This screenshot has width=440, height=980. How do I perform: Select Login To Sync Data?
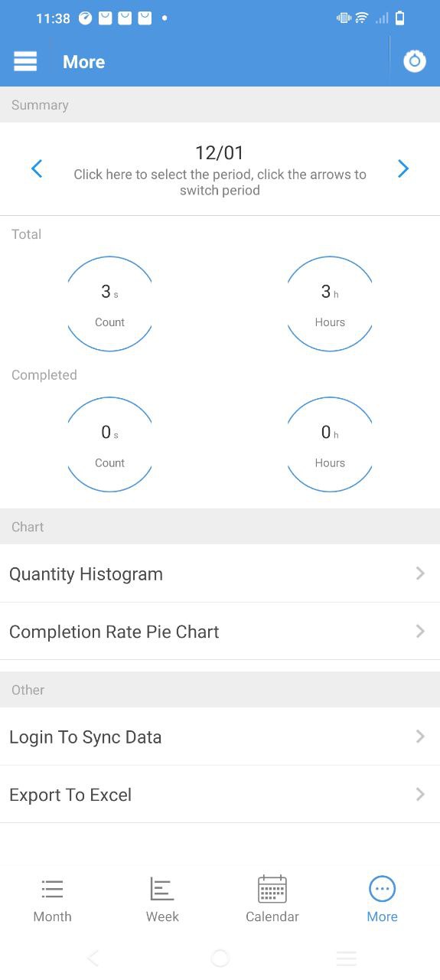(x=220, y=737)
